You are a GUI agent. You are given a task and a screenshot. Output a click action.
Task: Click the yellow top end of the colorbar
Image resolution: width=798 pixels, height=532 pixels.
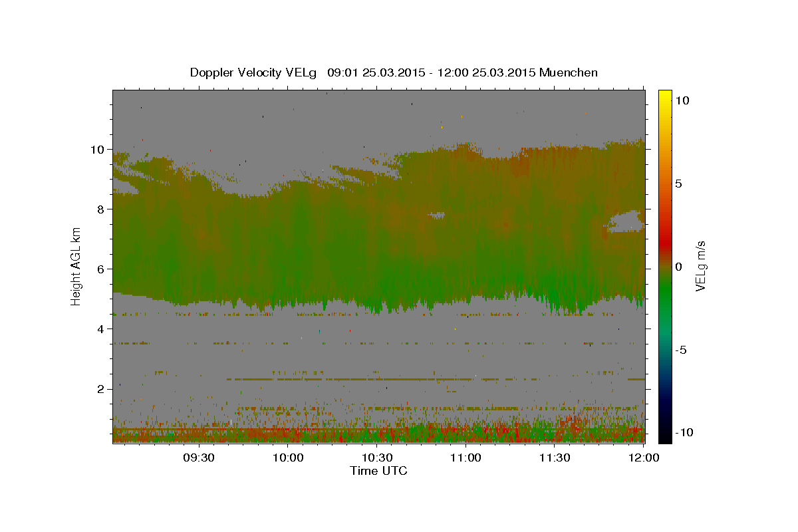[x=664, y=96]
